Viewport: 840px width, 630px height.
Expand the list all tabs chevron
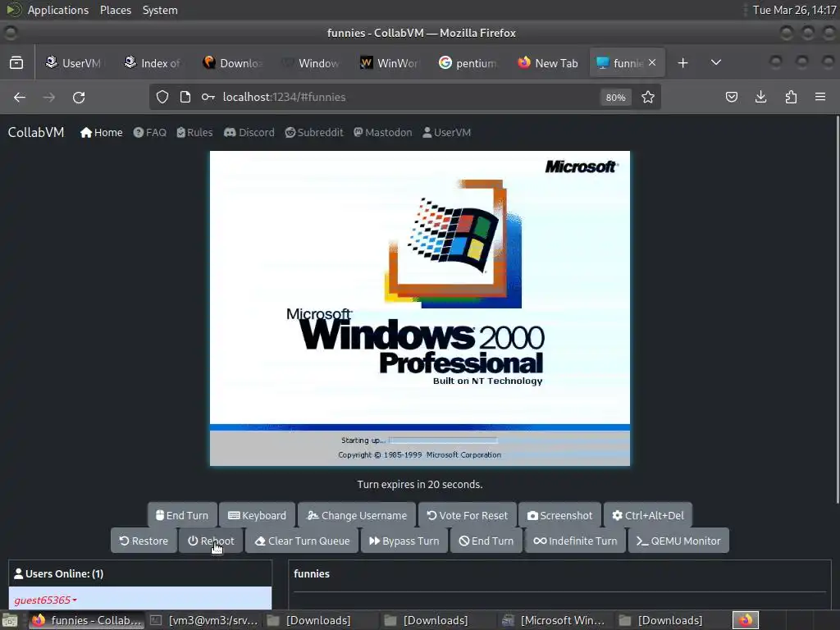pos(715,62)
